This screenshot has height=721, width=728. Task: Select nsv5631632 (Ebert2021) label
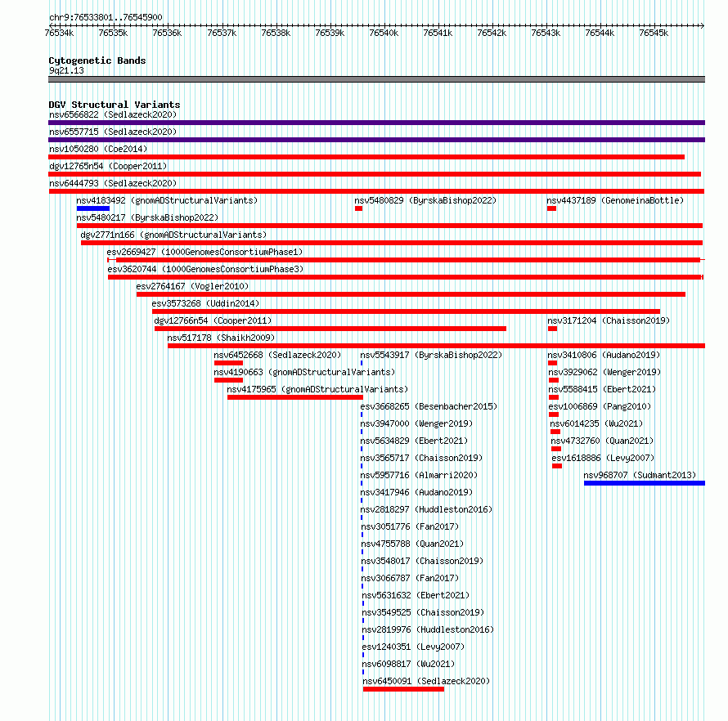(x=416, y=595)
